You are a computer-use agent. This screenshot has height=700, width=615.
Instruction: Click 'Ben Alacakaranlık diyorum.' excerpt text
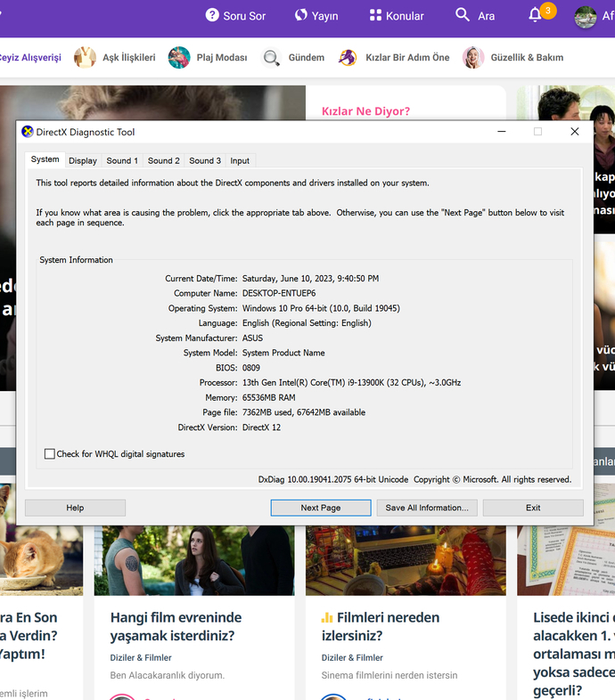[x=168, y=675]
